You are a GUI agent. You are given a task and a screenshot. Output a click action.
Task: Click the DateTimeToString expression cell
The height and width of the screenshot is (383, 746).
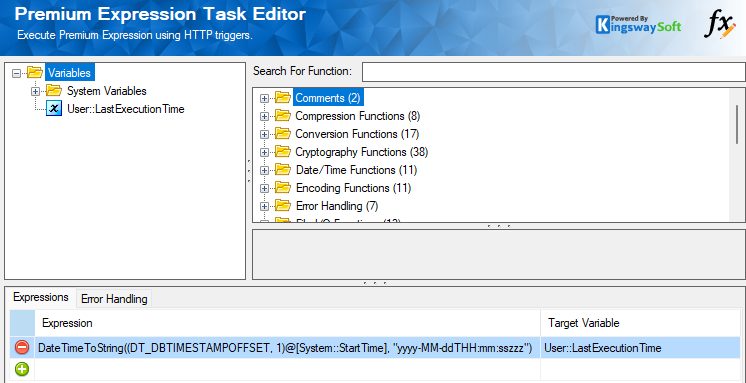(287, 348)
